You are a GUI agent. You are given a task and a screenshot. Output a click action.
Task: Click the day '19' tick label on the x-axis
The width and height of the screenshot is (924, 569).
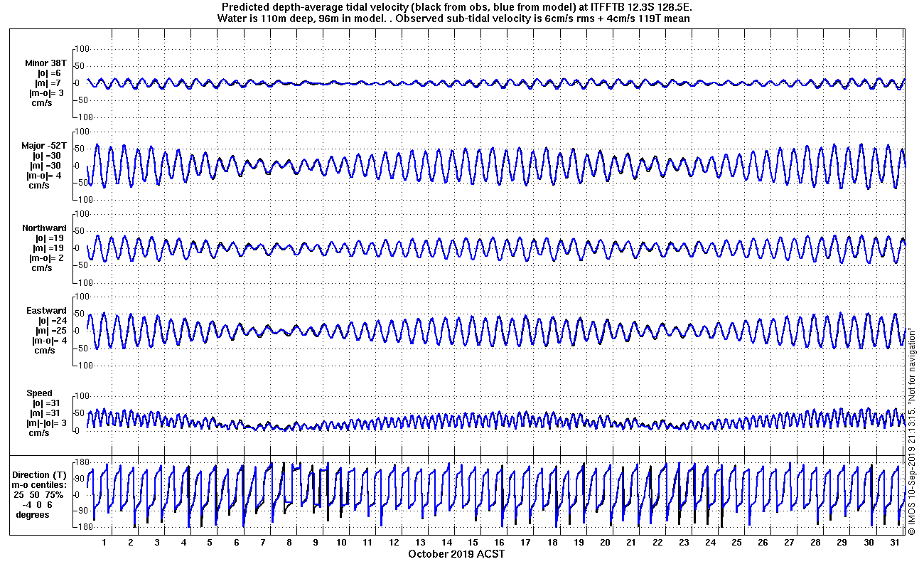579,543
